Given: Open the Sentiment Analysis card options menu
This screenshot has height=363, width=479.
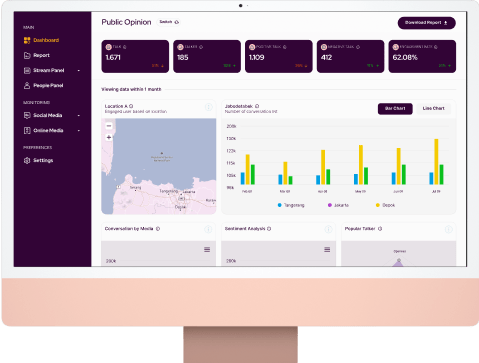Looking at the screenshot, I should [328, 229].
